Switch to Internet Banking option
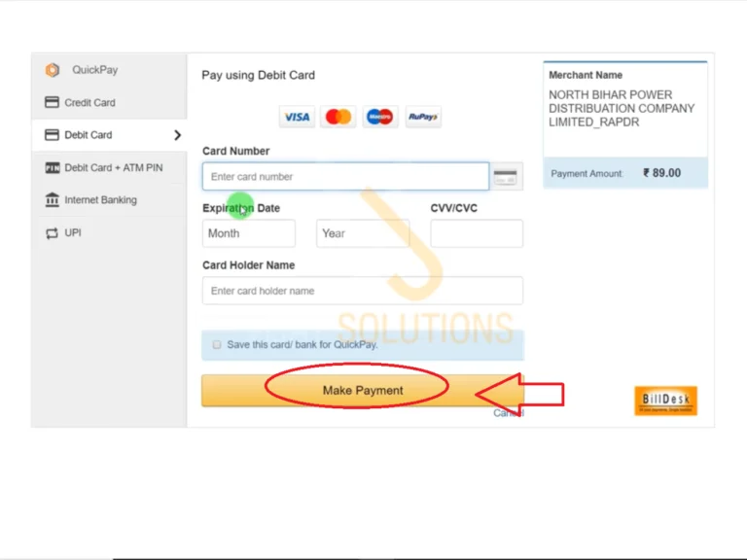747x560 pixels. pos(110,200)
